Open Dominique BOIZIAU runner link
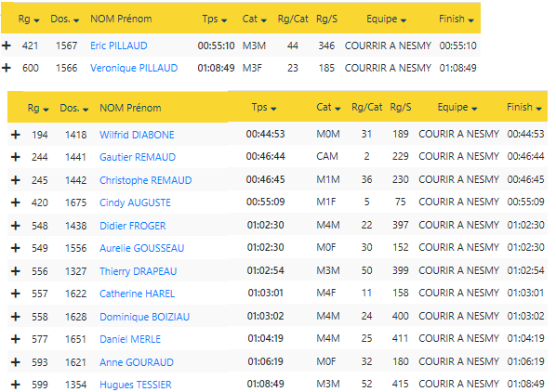 (145, 317)
